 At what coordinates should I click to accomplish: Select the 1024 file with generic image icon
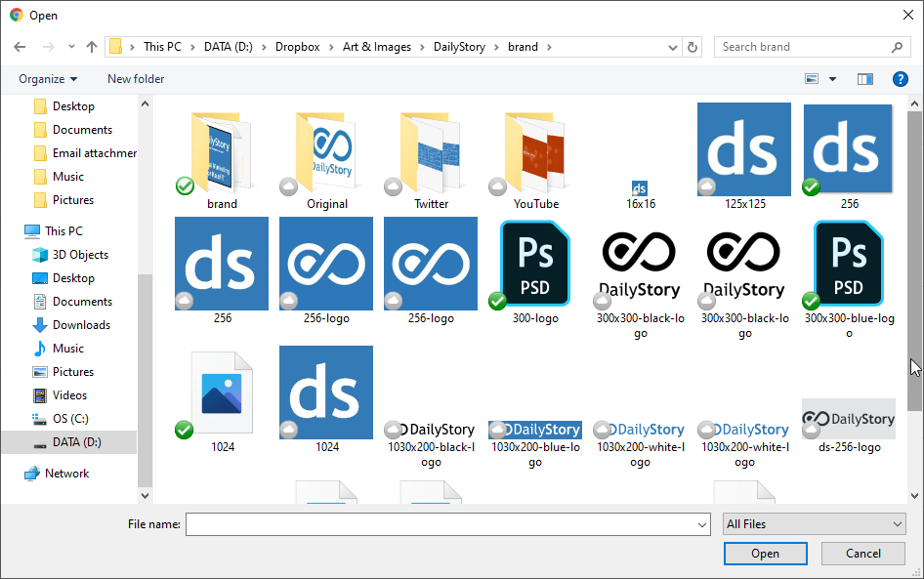click(222, 400)
